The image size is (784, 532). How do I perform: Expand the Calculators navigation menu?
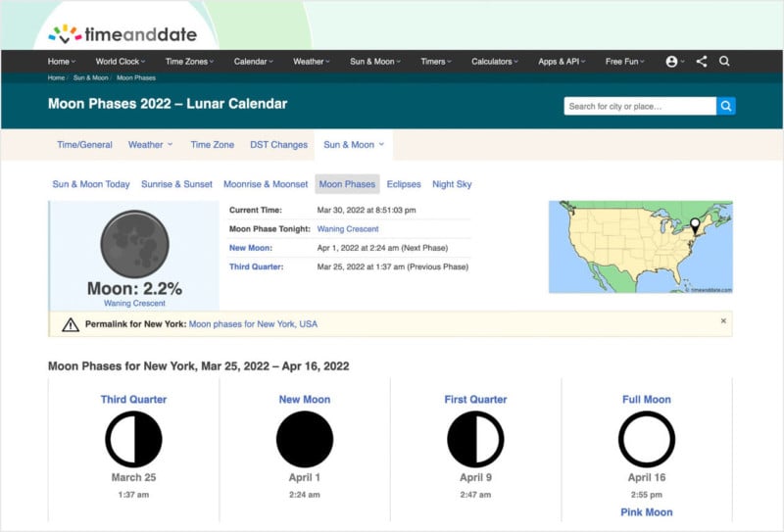[495, 61]
